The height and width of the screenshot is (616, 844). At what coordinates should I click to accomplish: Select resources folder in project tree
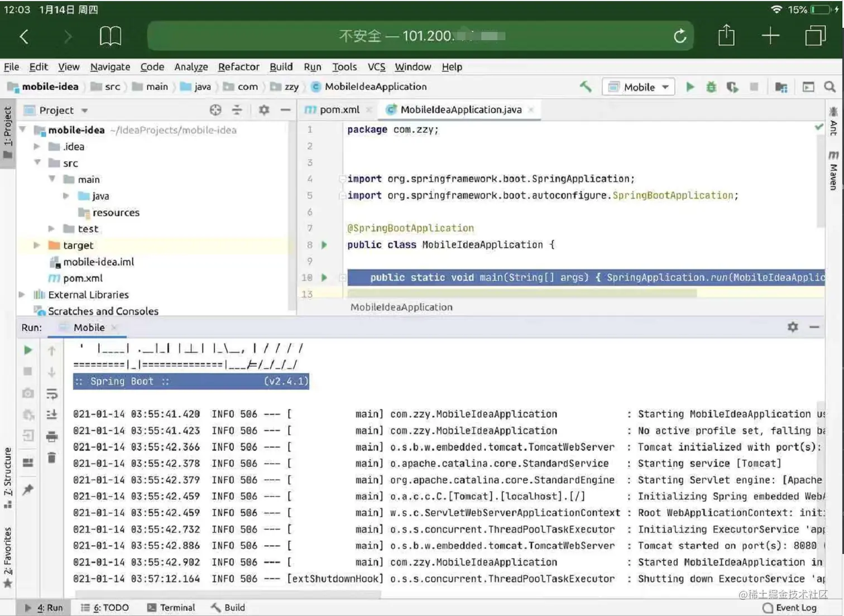point(109,213)
